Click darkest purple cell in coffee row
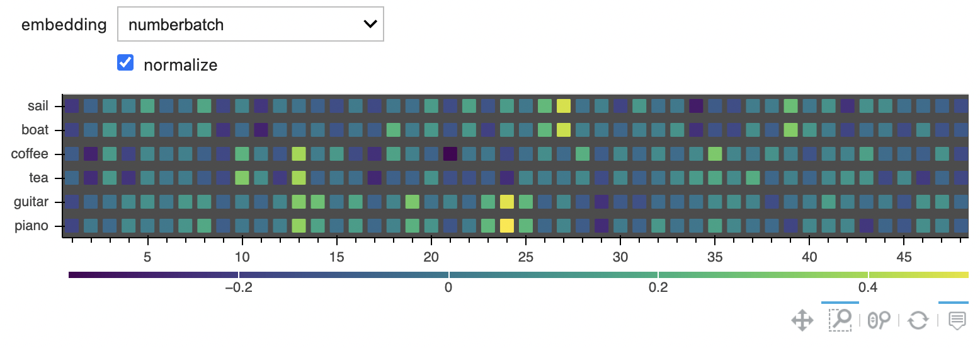This screenshot has height=348, width=980. tap(450, 154)
